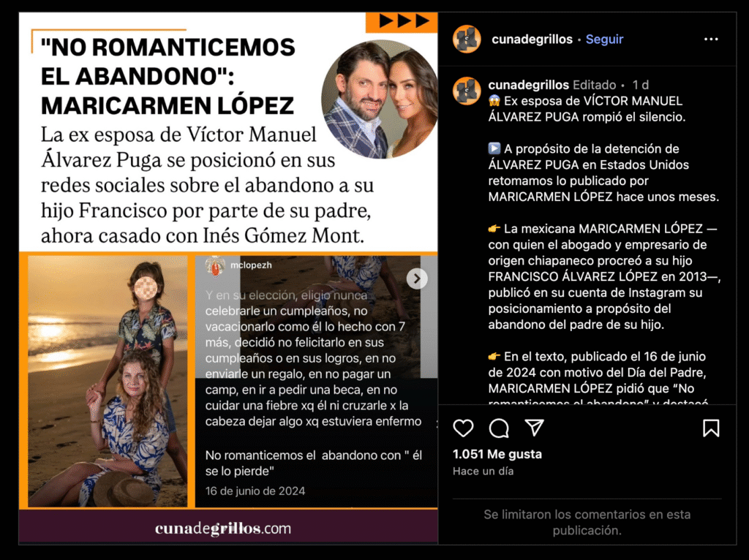Click the orange triple arrow badge
The height and width of the screenshot is (560, 749).
pos(402,21)
